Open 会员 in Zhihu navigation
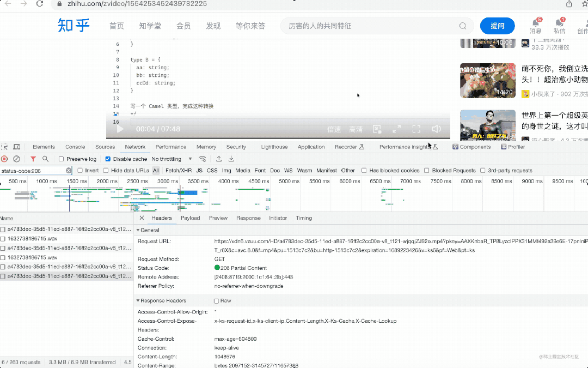 tap(183, 26)
